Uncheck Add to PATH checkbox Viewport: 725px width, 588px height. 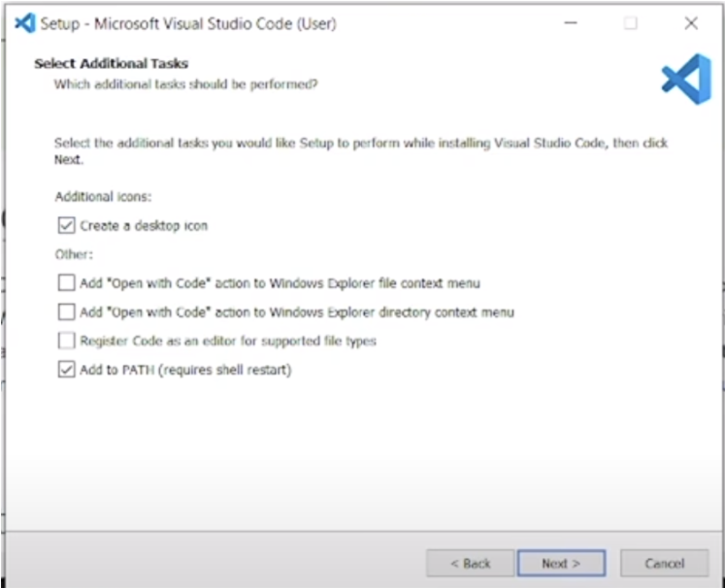[66, 370]
